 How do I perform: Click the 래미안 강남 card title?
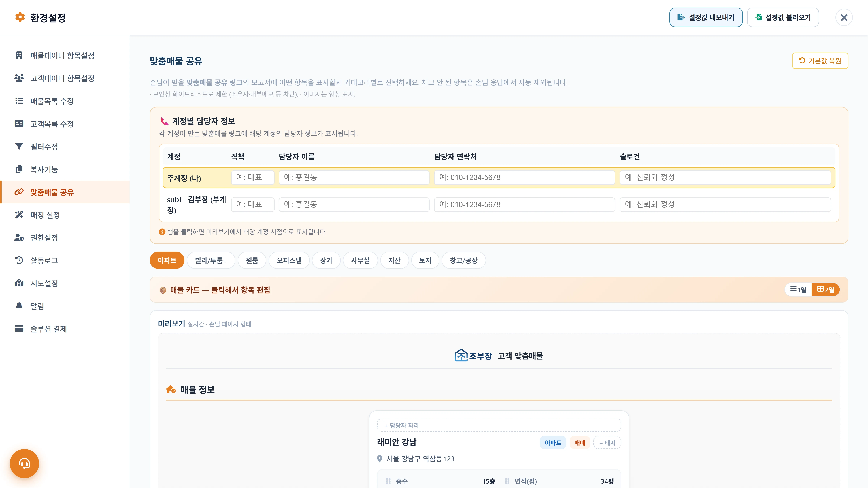tap(397, 442)
